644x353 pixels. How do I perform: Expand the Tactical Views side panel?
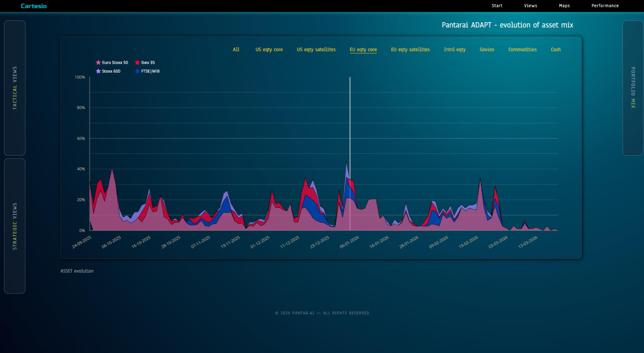pyautogui.click(x=15, y=88)
